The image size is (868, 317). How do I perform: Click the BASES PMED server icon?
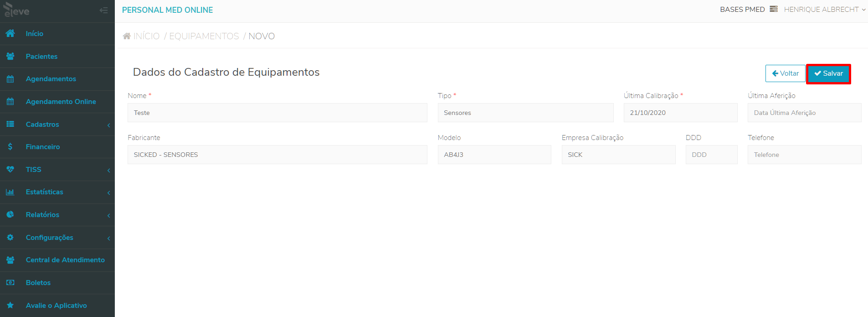[x=774, y=9]
